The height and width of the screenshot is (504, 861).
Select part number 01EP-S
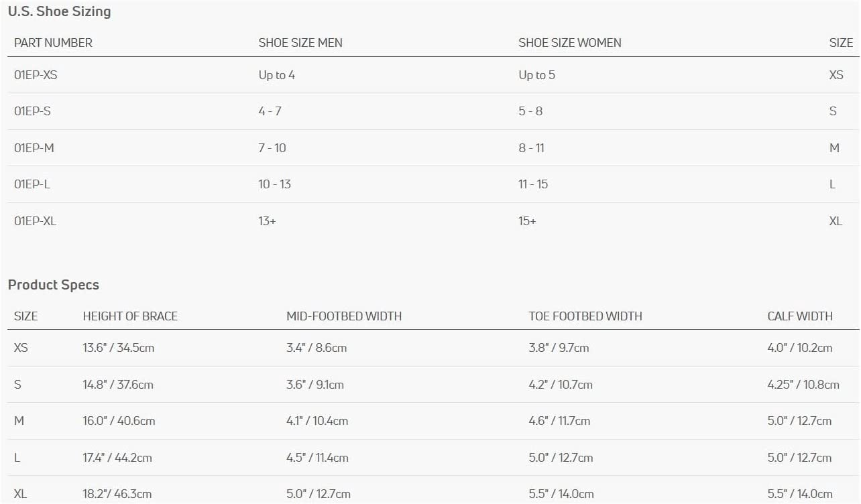click(x=32, y=111)
